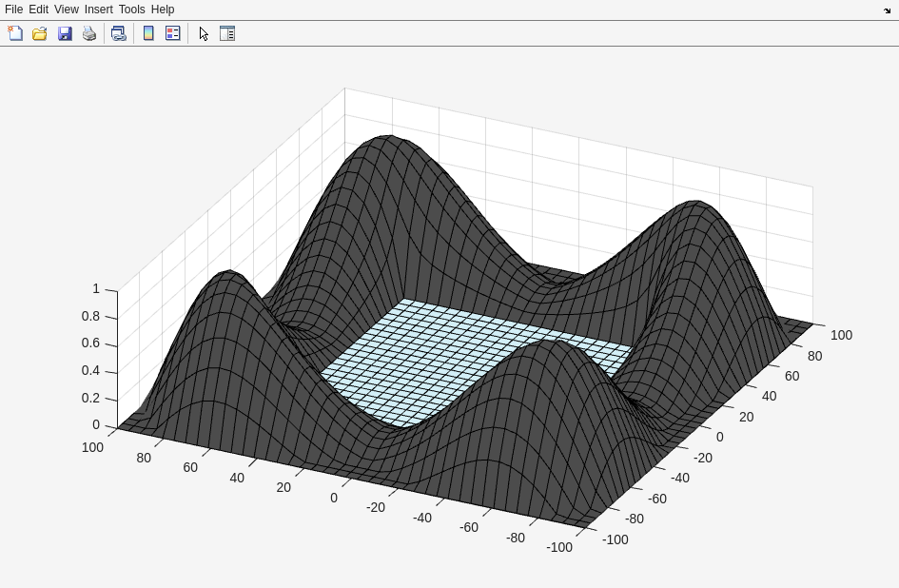Save the figure using the floppy disk icon
This screenshot has height=588, width=899.
click(x=65, y=33)
